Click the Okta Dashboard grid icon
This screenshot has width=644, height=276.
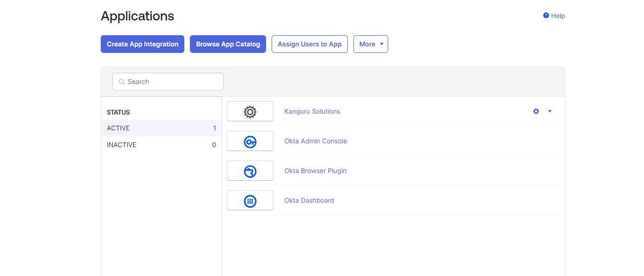coord(250,201)
